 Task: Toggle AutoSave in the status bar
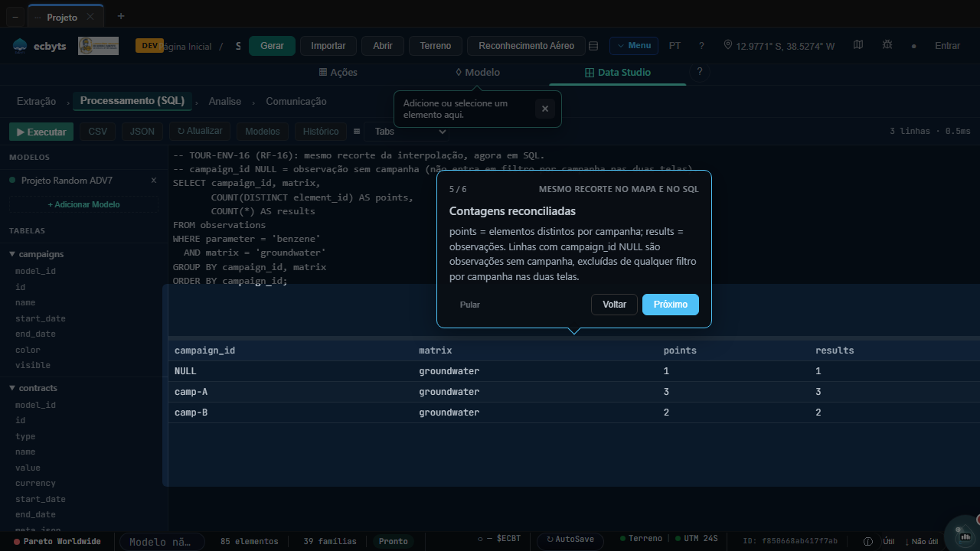pos(570,540)
